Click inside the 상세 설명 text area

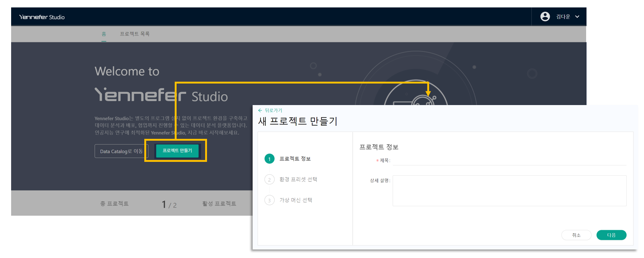click(509, 191)
